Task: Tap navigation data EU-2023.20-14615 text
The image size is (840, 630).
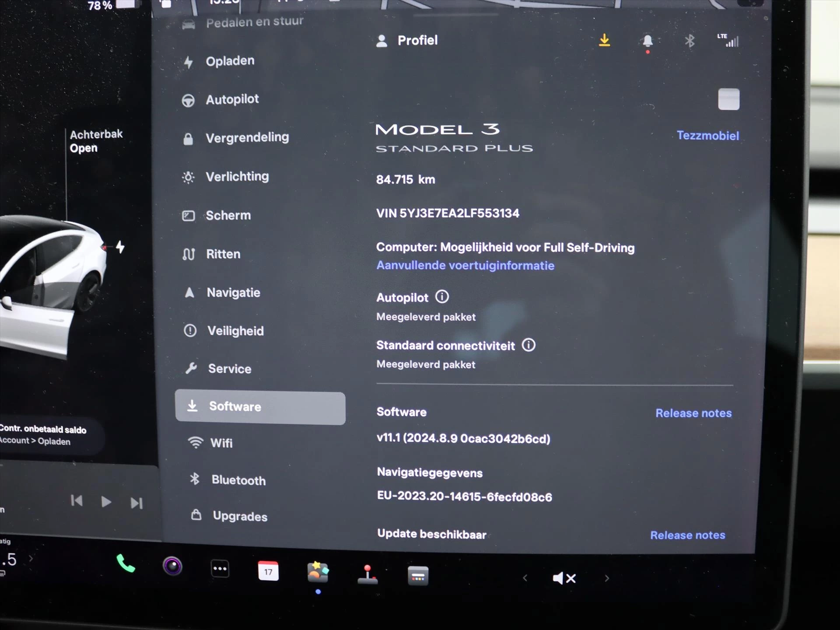Action: 465,496
